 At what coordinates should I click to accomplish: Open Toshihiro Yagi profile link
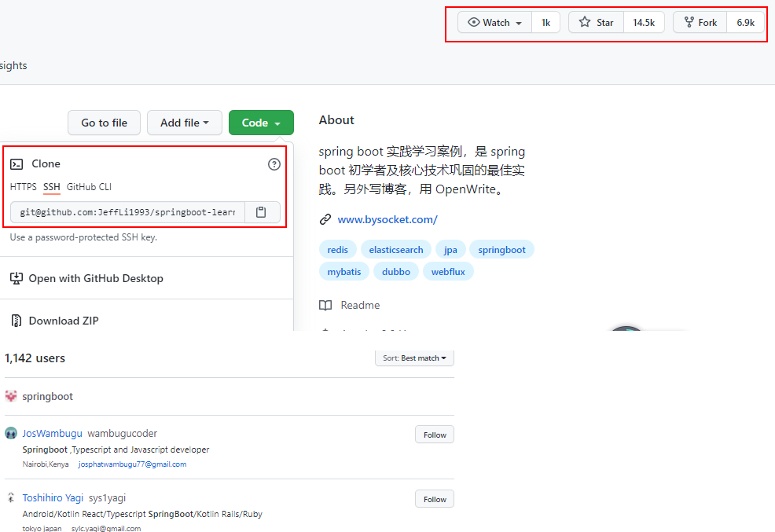53,498
